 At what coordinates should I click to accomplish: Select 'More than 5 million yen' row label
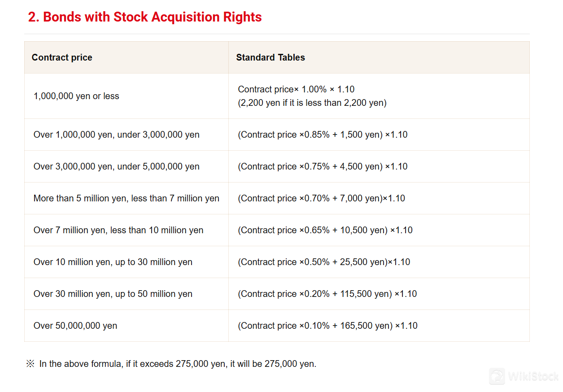(127, 198)
